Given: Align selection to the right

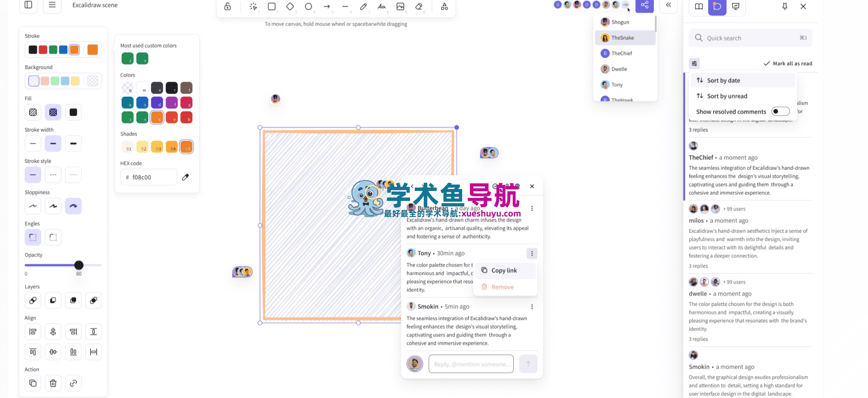Looking at the screenshot, I should tap(73, 332).
